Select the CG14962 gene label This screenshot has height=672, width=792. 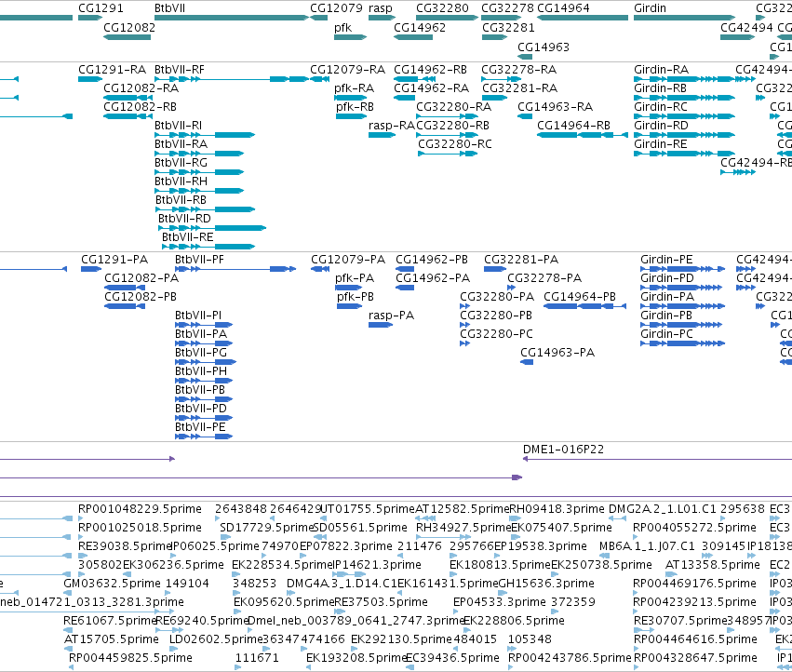[420, 28]
